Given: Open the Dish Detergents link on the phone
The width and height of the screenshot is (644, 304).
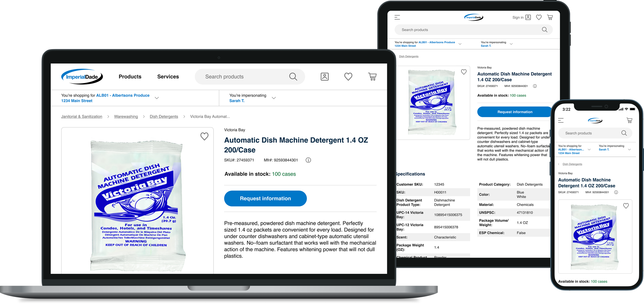Looking at the screenshot, I should click(572, 164).
